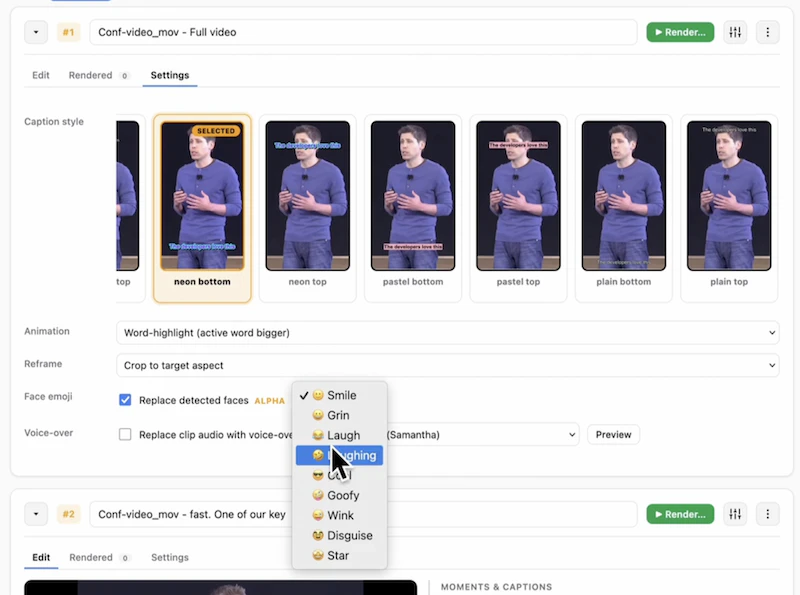Open the Animation dropdown

point(447,333)
